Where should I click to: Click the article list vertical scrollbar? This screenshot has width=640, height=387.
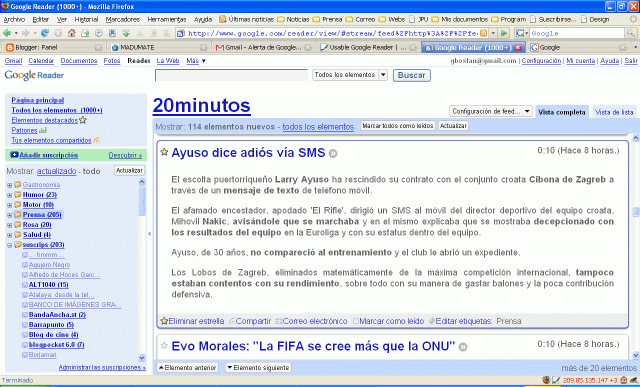point(636,247)
